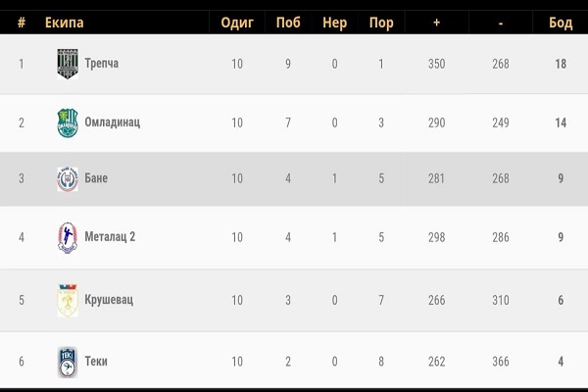Open the Омладинац team link
The height and width of the screenshot is (392, 588).
pyautogui.click(x=113, y=122)
